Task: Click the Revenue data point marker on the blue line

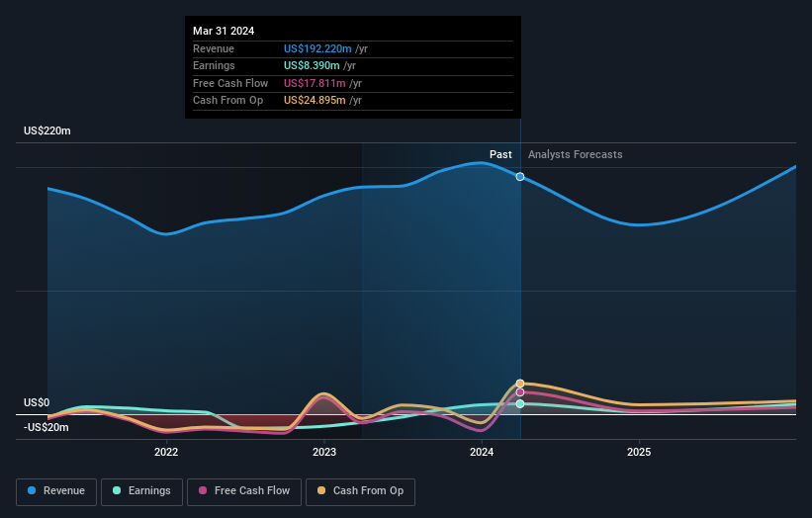Action: point(520,177)
